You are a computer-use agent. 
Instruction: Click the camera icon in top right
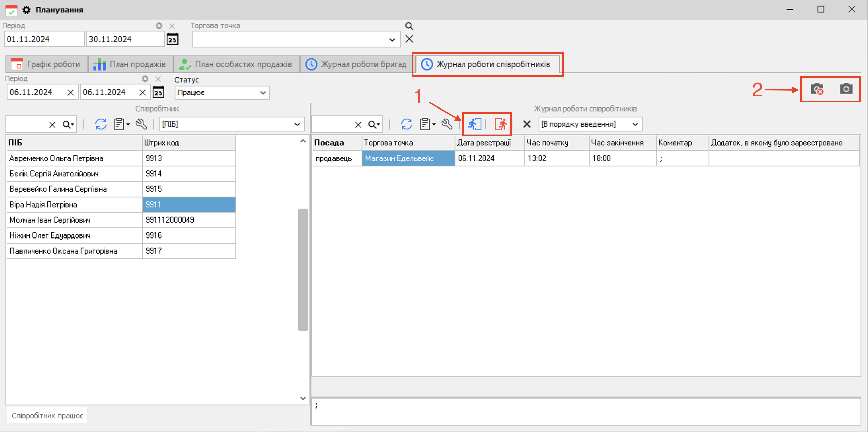[x=846, y=89]
